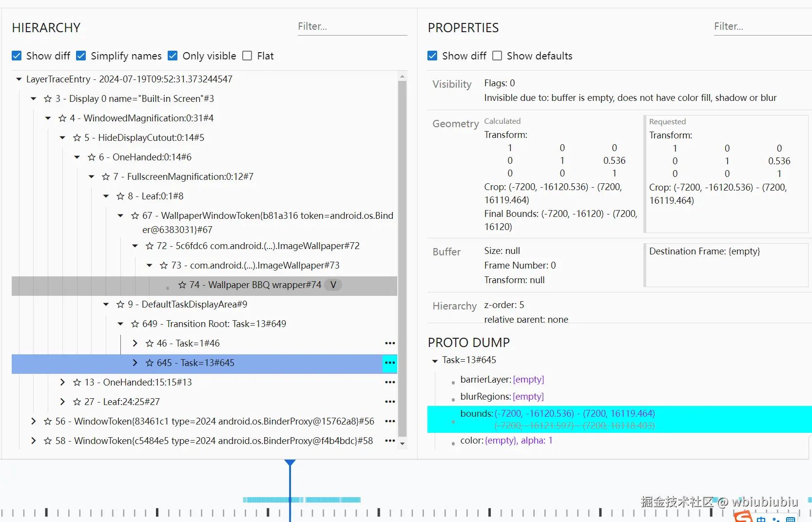Disable the Simplify names checkbox
812x522 pixels.
(x=81, y=56)
